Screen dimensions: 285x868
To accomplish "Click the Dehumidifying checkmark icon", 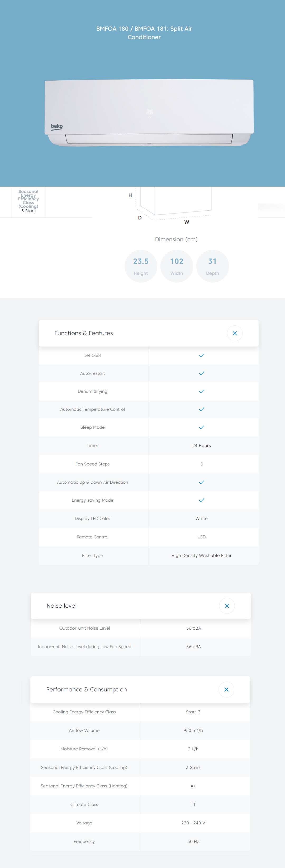I will [x=201, y=391].
